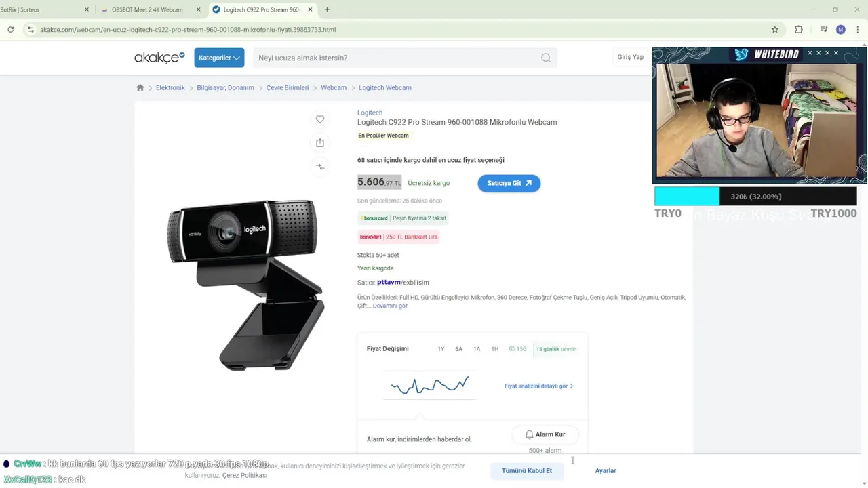Image resolution: width=868 pixels, height=488 pixels.
Task: Open the media control icon in toolbar
Action: pyautogui.click(x=823, y=30)
